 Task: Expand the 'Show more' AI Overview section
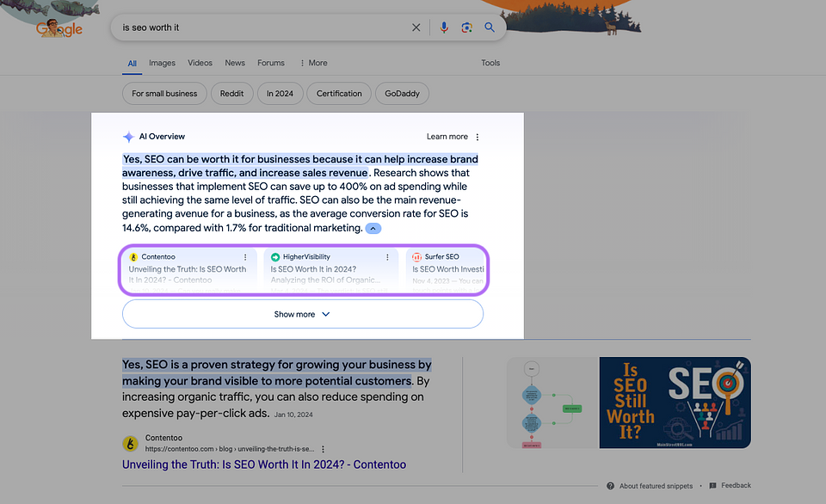302,314
